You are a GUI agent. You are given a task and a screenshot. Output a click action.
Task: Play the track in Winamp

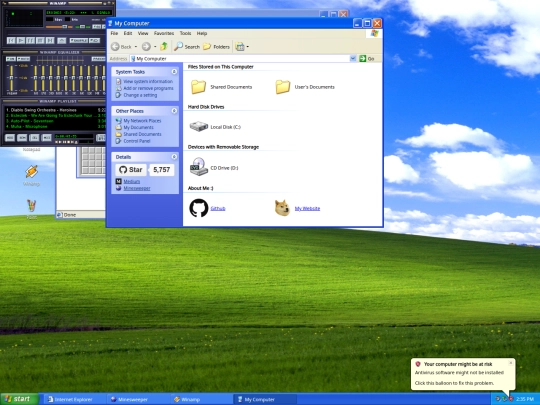tap(21, 40)
